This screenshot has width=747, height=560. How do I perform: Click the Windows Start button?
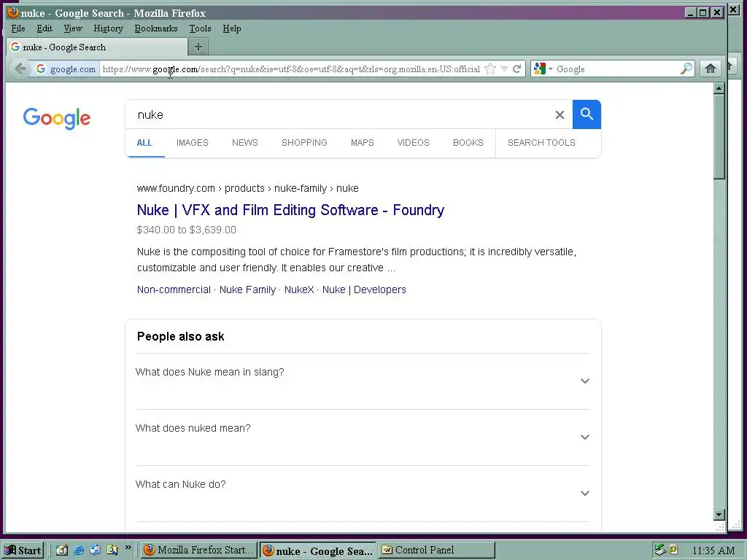pyautogui.click(x=23, y=551)
